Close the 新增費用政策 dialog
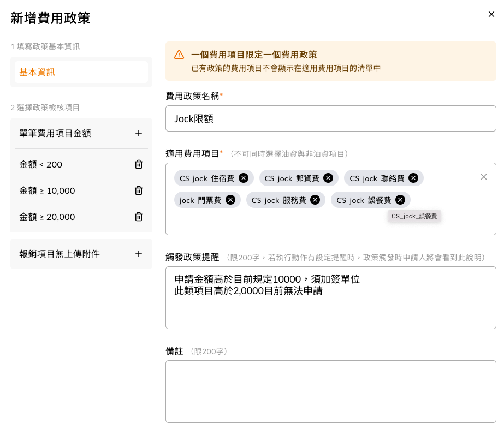This screenshot has width=504, height=429. tap(491, 14)
